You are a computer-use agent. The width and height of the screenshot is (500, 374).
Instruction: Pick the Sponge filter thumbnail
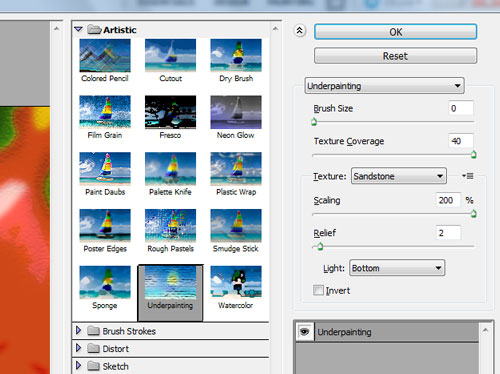[105, 282]
